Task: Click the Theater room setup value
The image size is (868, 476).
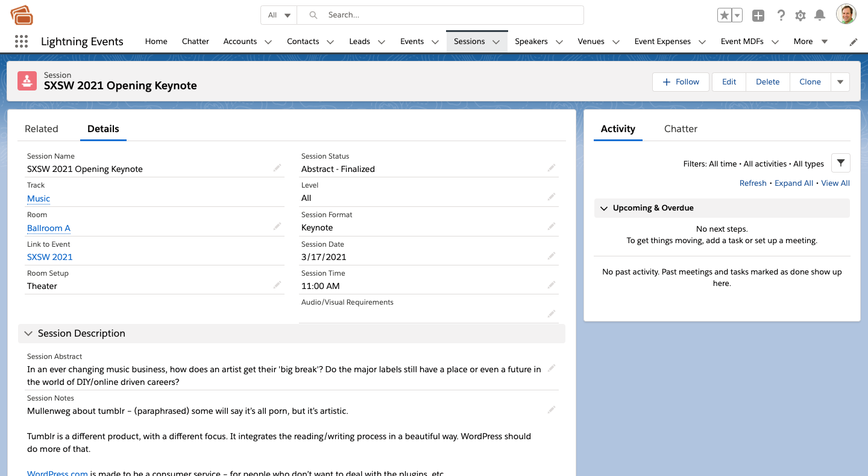Action: [x=42, y=286]
